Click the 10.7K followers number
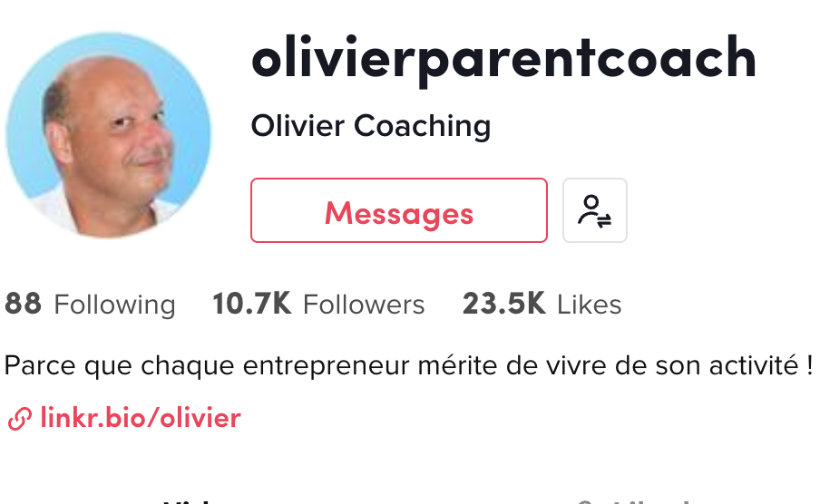820x504 pixels. pyautogui.click(x=252, y=305)
